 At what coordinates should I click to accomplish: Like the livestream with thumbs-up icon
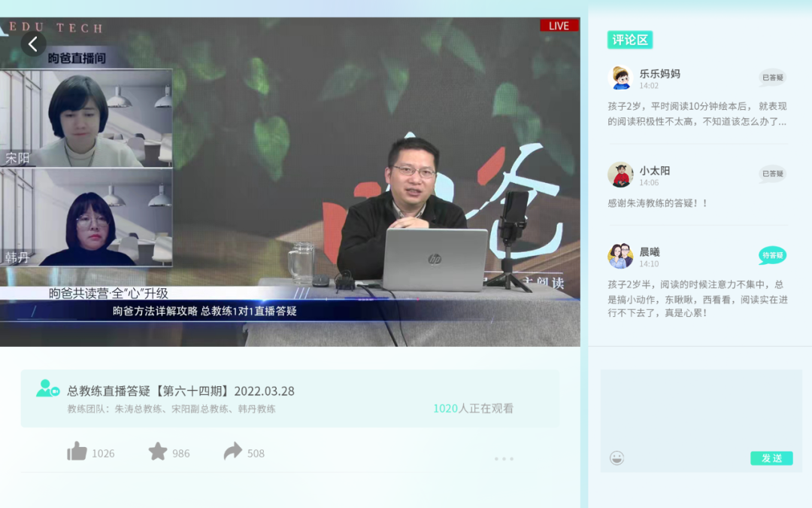pos(77,452)
